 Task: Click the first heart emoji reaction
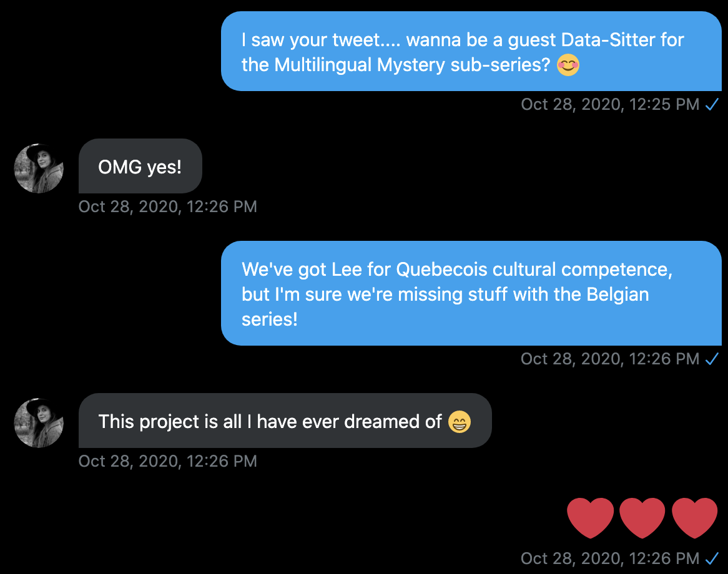[589, 517]
